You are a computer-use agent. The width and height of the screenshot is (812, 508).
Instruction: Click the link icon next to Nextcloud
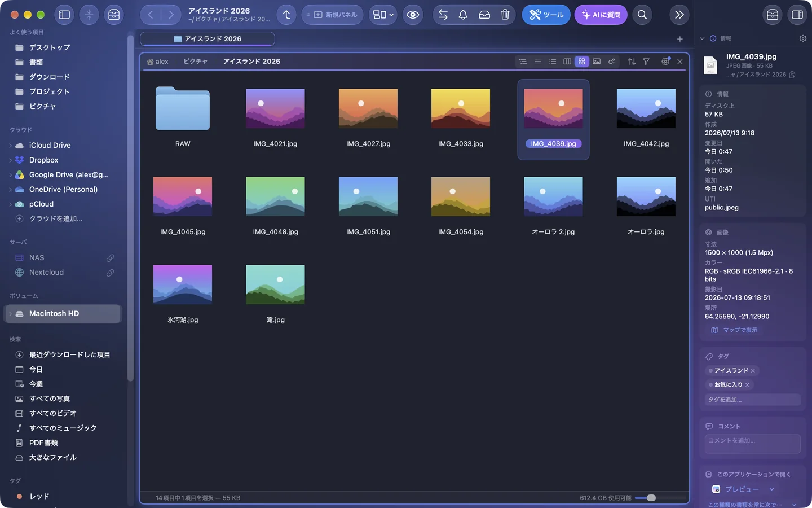click(111, 273)
